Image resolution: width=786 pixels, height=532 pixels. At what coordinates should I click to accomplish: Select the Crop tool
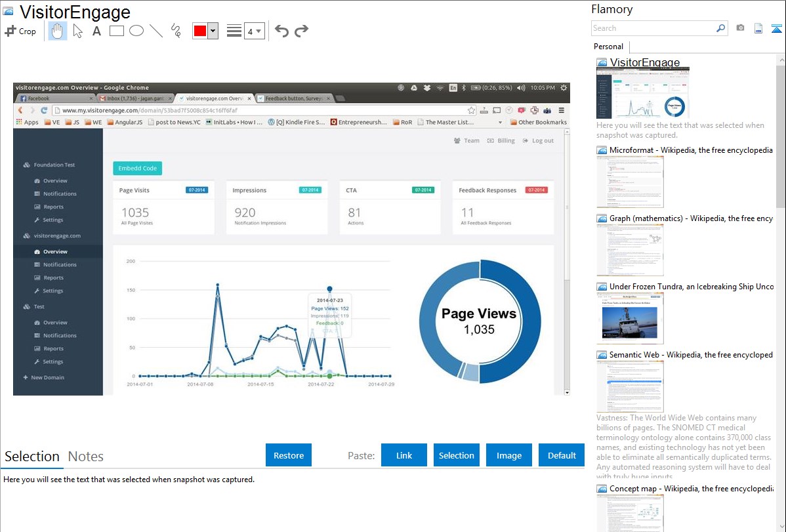[x=20, y=31]
